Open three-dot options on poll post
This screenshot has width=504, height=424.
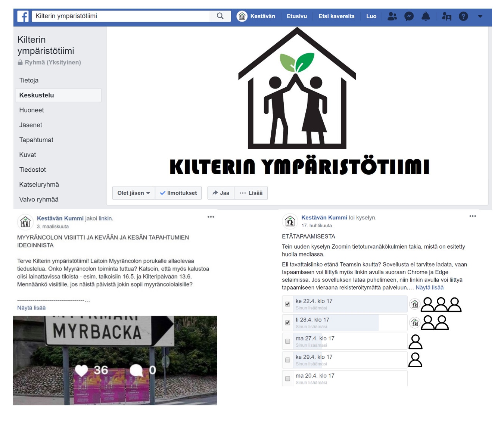click(x=473, y=216)
